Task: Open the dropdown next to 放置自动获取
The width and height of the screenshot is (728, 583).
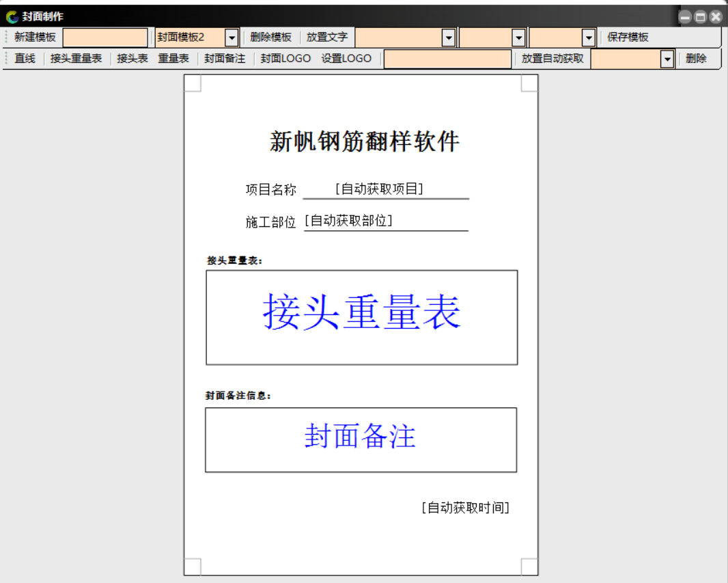Action: (667, 59)
